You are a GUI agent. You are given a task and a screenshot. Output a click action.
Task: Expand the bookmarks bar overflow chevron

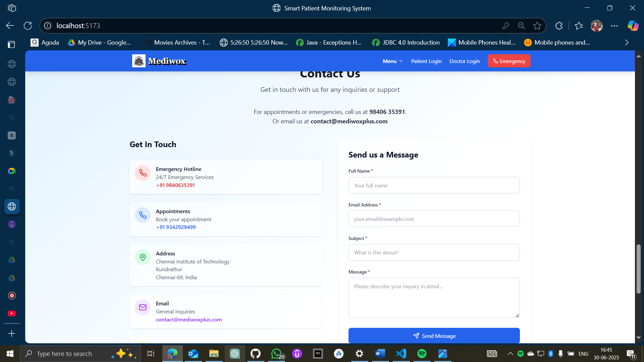[x=627, y=43]
